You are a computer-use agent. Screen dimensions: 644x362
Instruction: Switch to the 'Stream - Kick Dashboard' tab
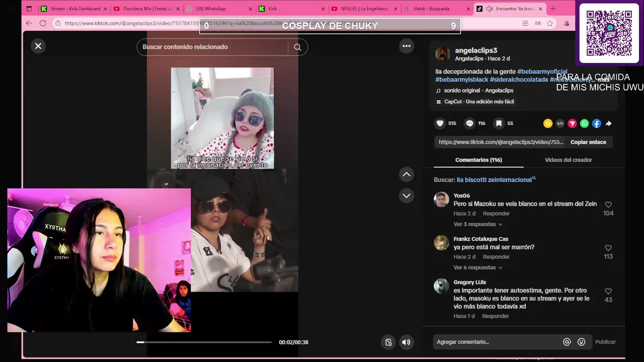pyautogui.click(x=74, y=9)
